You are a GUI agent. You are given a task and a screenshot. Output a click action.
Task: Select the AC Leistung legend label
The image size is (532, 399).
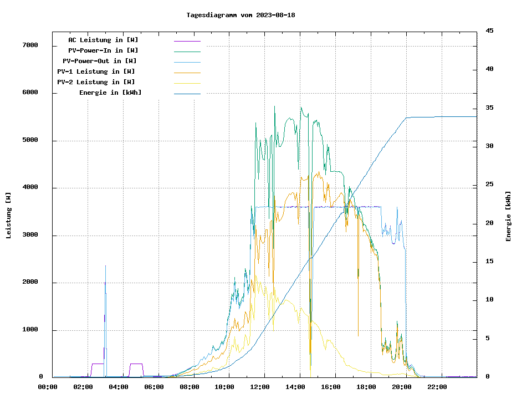tap(103, 40)
